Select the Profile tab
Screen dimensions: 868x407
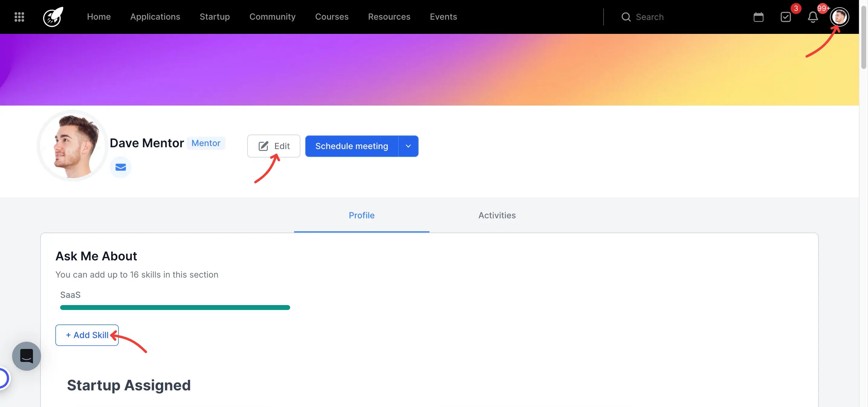click(361, 215)
